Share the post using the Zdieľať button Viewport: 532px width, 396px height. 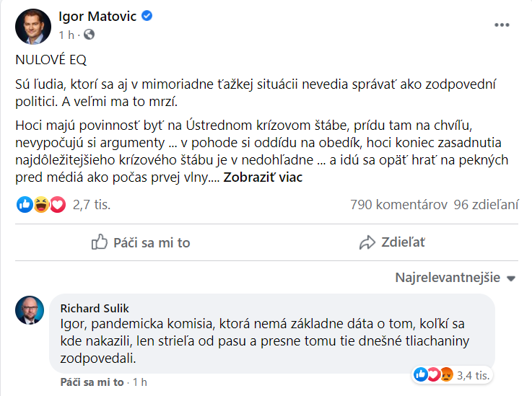coord(392,242)
